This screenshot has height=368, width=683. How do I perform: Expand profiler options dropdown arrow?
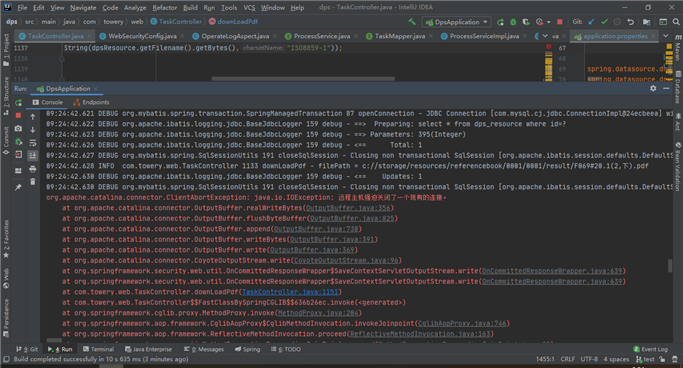click(x=548, y=22)
